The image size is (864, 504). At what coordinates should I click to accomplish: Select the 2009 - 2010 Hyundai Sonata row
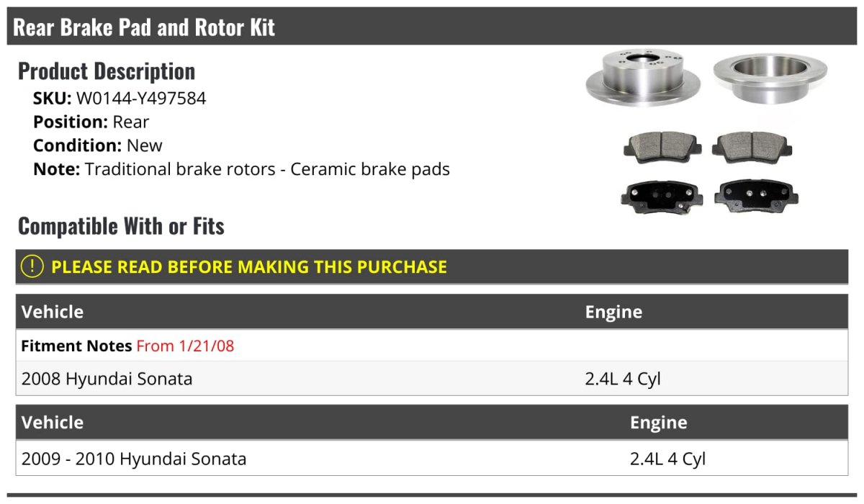click(x=134, y=459)
